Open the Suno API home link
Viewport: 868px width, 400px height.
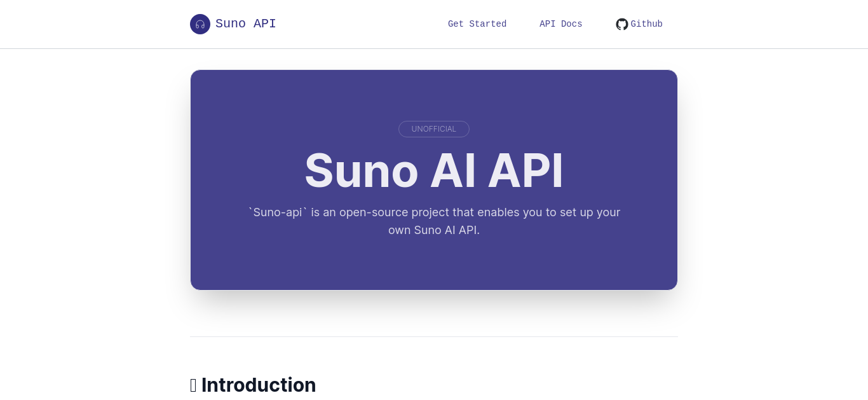[x=233, y=24]
